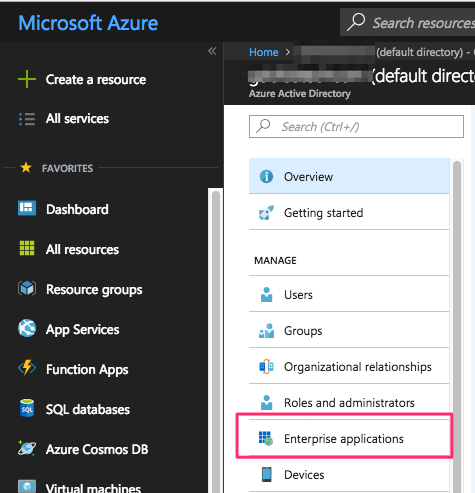The image size is (475, 493).
Task: Open SQL databases from favorites
Action: 88,409
